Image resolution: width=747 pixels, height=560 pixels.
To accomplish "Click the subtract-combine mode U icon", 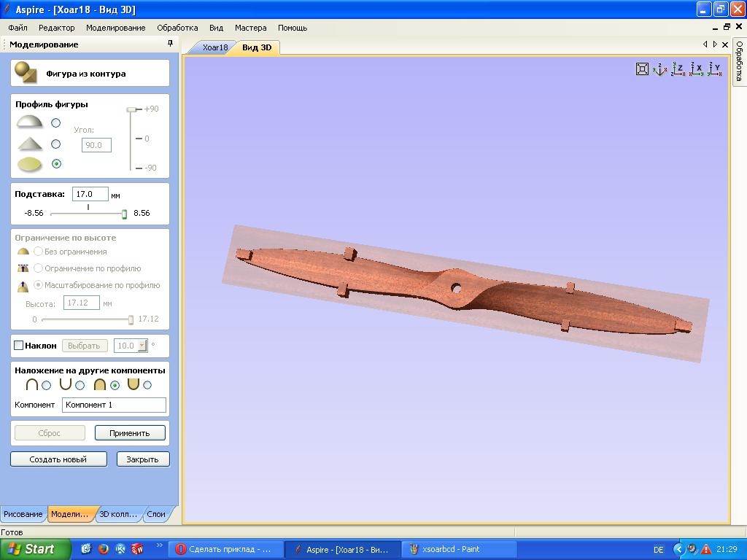I will click(66, 384).
